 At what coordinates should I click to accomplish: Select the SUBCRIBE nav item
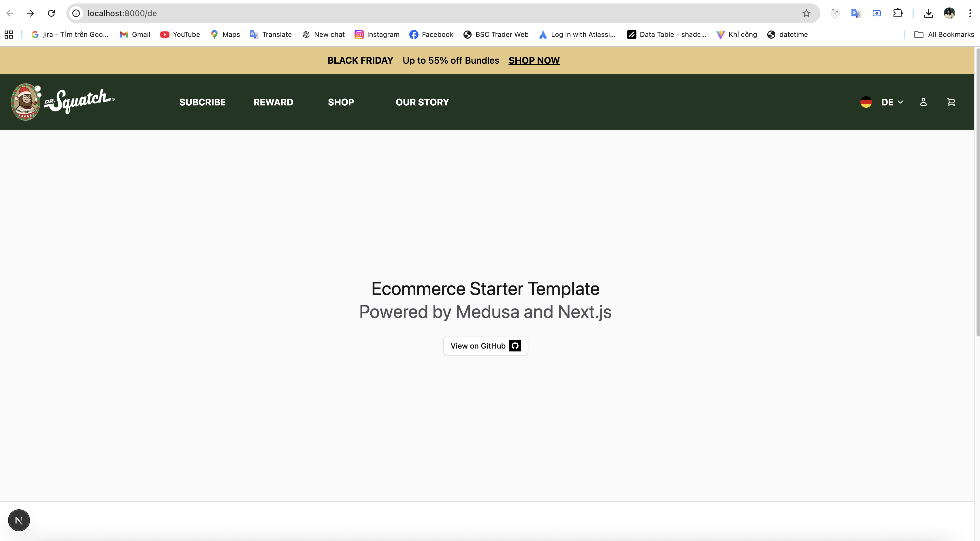click(202, 102)
